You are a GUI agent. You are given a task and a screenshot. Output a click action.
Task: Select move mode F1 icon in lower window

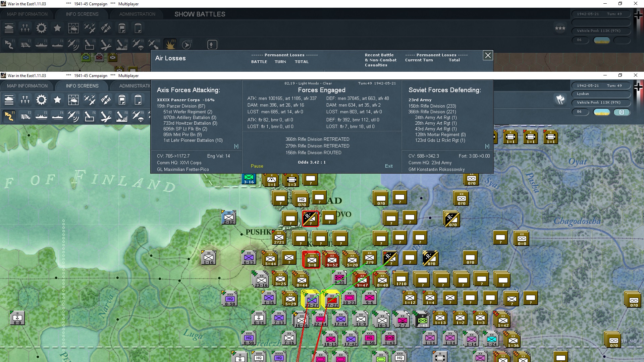tap(9, 116)
